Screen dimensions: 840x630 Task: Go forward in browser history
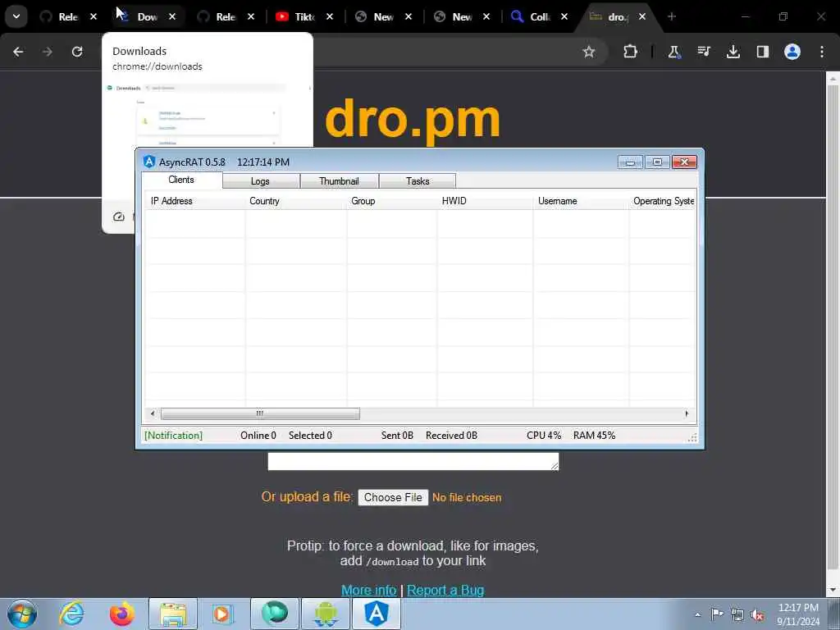click(x=47, y=52)
